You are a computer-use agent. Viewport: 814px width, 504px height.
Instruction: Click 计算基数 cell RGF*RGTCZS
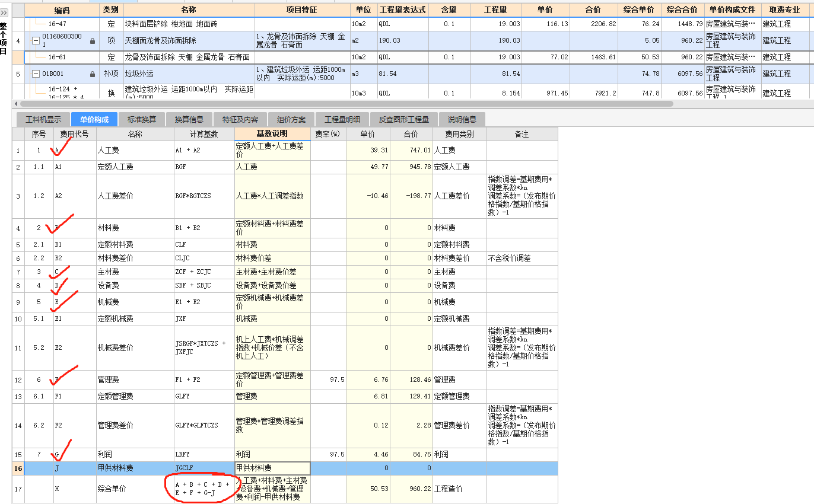204,196
